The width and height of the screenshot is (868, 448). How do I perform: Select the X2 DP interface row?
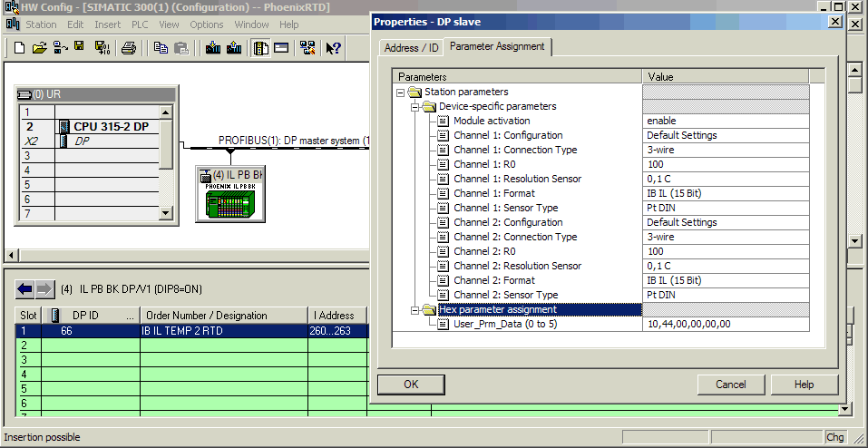pyautogui.click(x=90, y=141)
